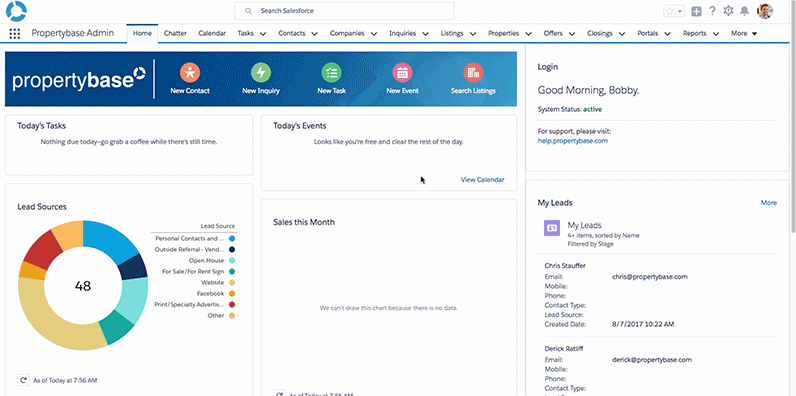The width and height of the screenshot is (796, 396).
Task: Expand the Inquiries tab dropdown
Action: (x=425, y=34)
